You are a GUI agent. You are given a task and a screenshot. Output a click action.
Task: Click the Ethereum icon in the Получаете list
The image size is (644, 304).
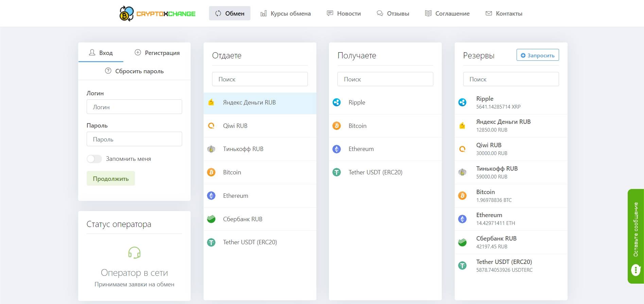tap(336, 149)
